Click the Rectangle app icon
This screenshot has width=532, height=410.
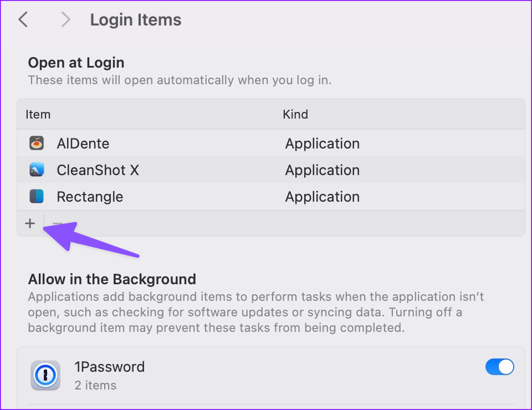36,196
